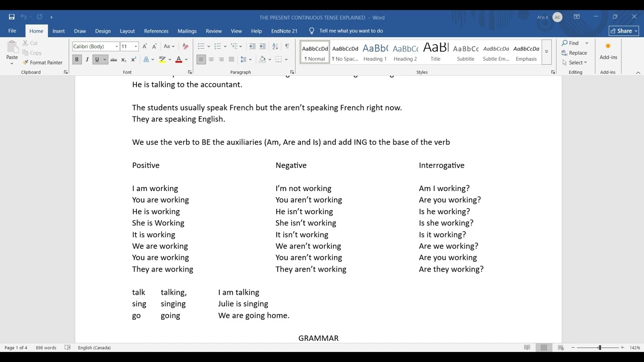Toggle left paragraph alignment
Image resolution: width=644 pixels, height=362 pixels.
click(x=201, y=59)
